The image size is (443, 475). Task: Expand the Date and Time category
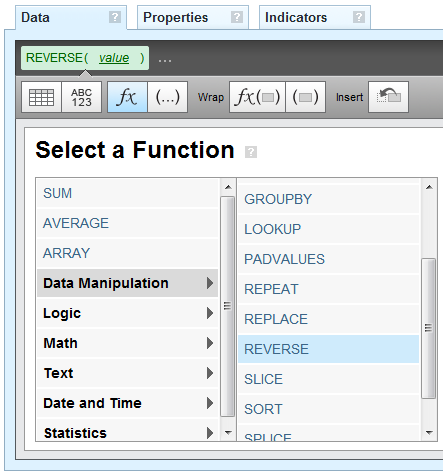(127, 403)
